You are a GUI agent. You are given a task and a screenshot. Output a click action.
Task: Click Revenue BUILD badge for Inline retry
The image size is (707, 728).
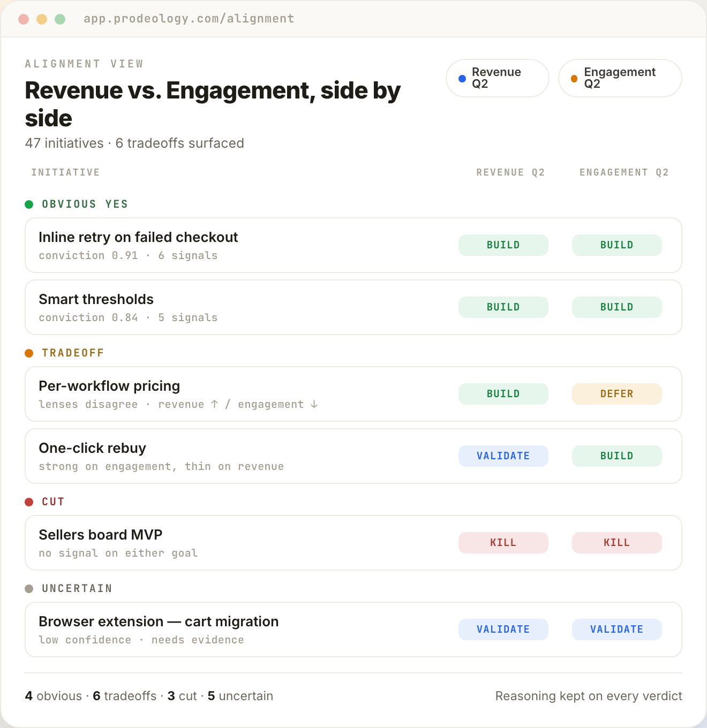click(503, 245)
